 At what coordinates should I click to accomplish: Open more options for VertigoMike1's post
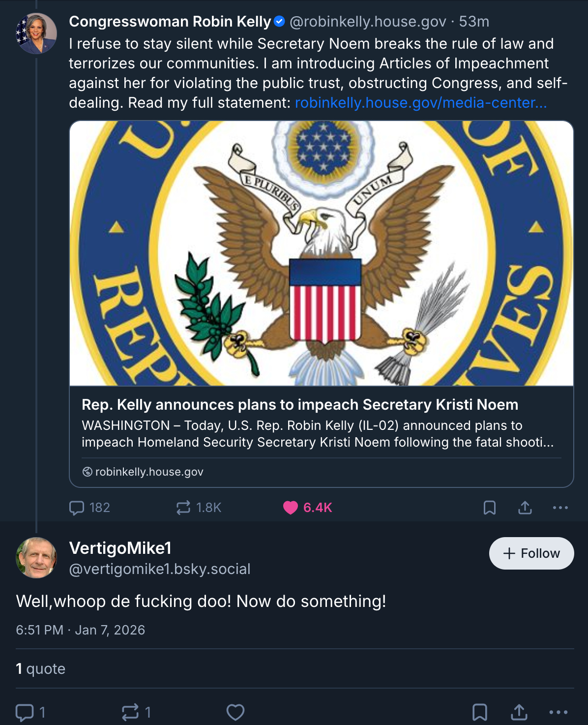coord(559,712)
